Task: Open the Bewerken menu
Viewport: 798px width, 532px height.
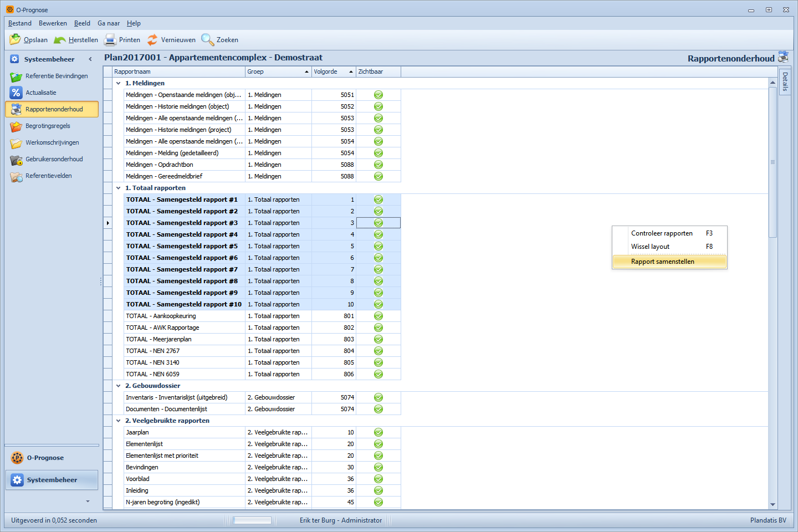Action: point(53,23)
